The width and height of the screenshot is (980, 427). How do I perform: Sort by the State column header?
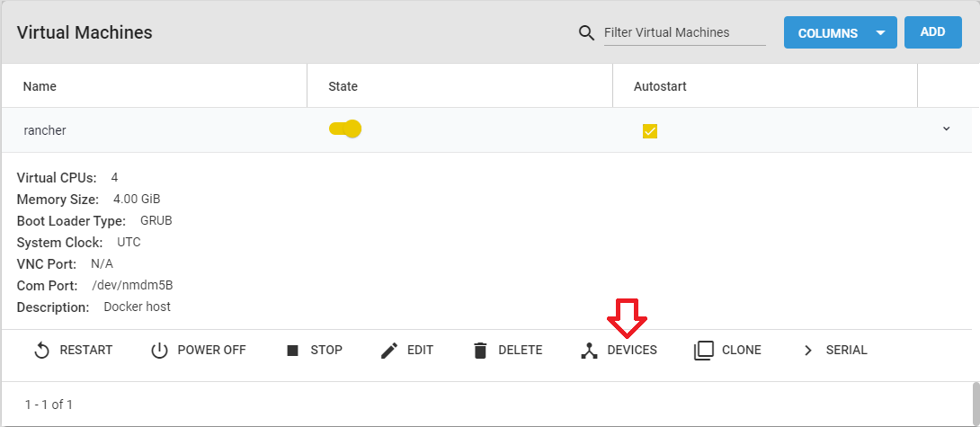(343, 87)
